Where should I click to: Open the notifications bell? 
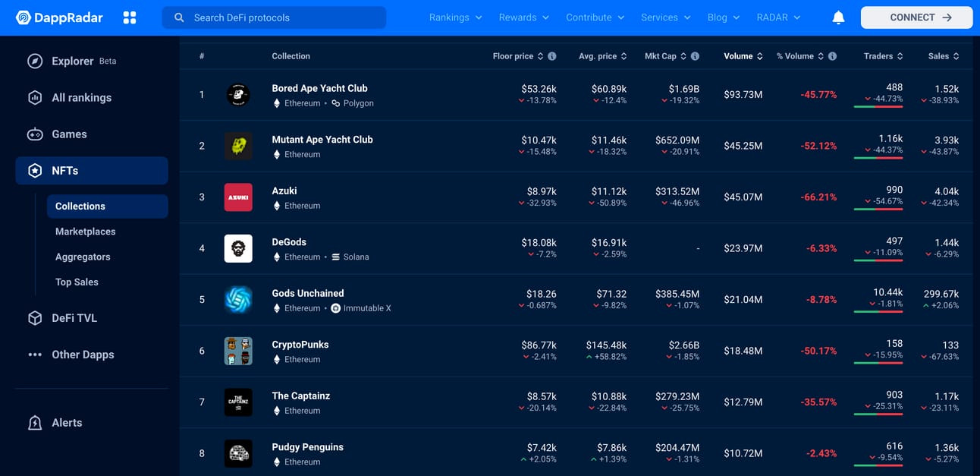(838, 17)
